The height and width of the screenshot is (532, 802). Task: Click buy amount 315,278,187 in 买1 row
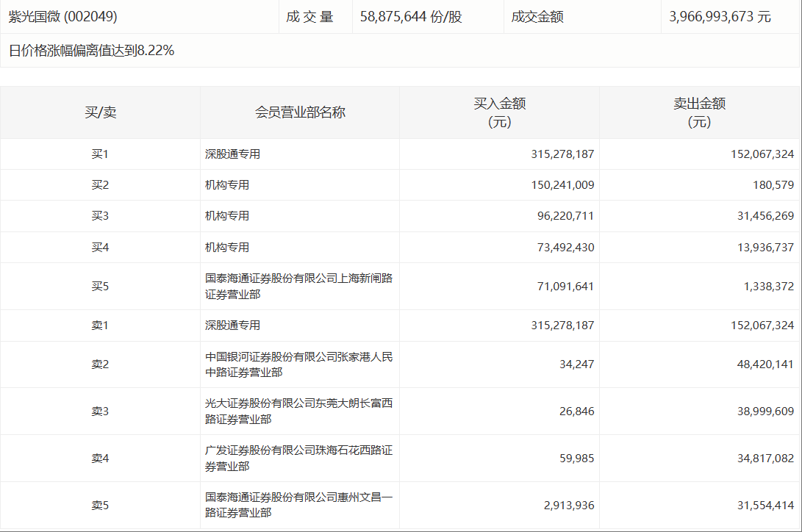point(562,154)
